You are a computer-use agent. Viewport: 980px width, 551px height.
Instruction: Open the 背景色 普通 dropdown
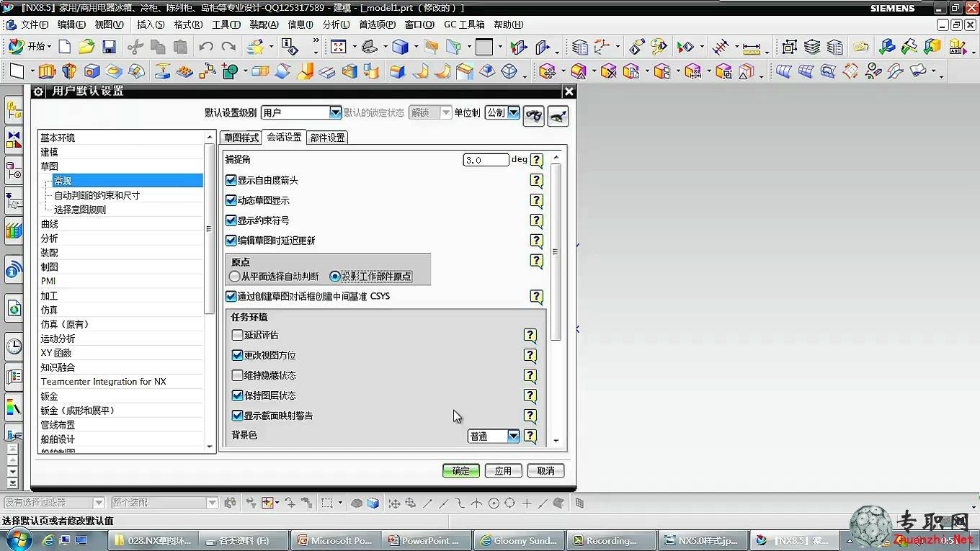tap(494, 436)
